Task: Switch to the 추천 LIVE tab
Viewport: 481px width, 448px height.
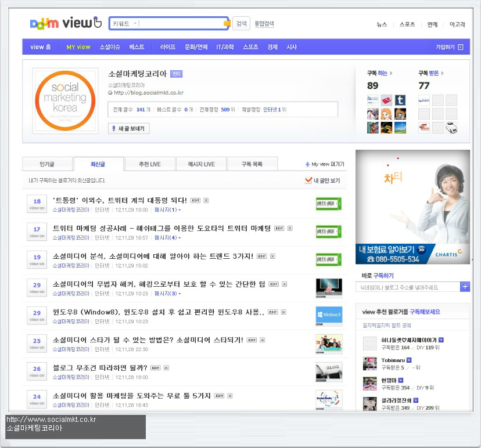Action: pyautogui.click(x=150, y=164)
